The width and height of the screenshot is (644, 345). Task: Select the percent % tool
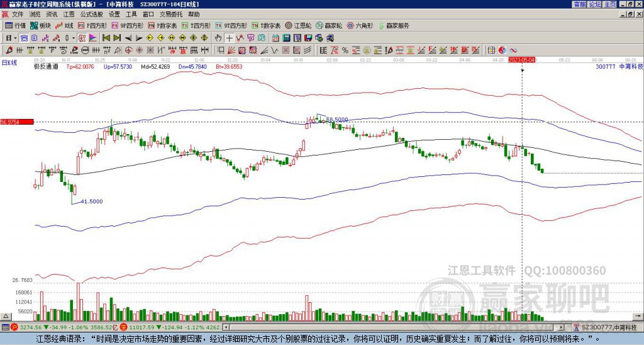coord(345,50)
